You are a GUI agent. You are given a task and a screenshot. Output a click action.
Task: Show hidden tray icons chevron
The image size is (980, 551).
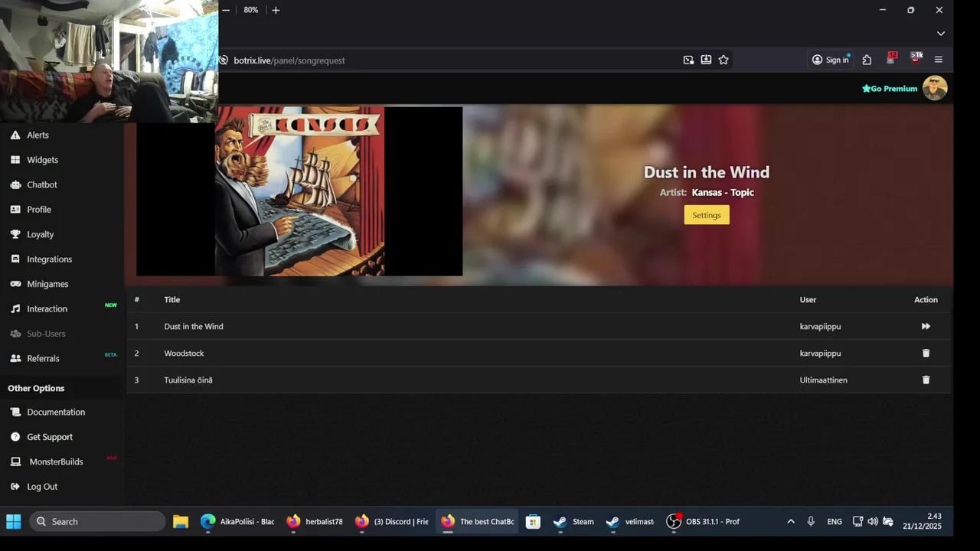(x=791, y=521)
